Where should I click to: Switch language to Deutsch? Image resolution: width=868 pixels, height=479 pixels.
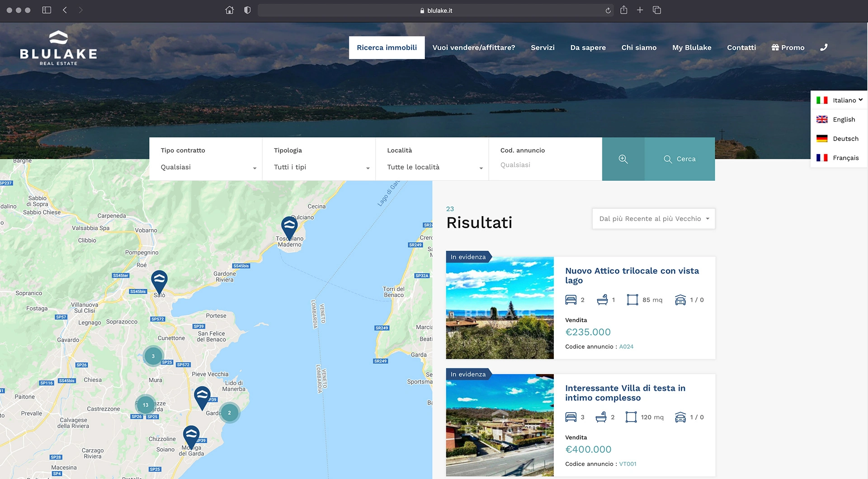[840, 139]
